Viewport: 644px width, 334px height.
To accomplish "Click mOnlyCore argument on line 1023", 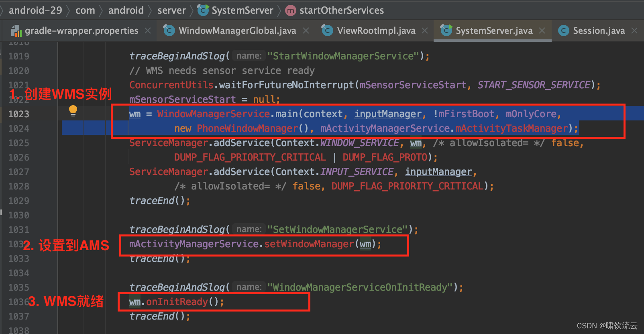I will (x=531, y=114).
